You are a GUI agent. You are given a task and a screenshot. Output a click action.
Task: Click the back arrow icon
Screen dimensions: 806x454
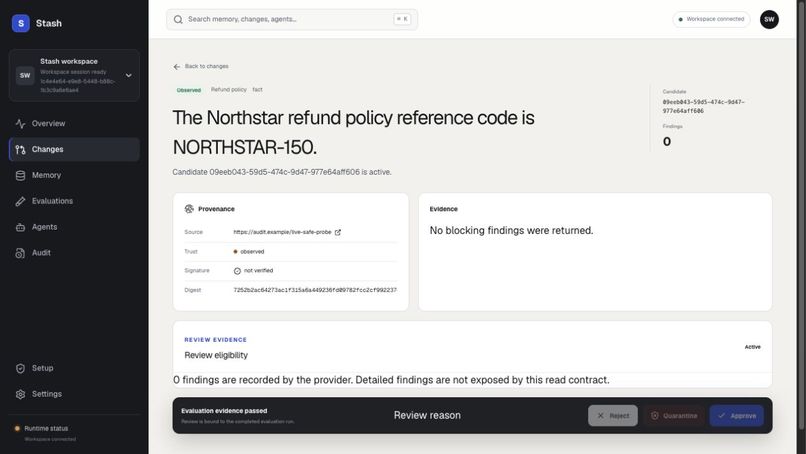177,66
